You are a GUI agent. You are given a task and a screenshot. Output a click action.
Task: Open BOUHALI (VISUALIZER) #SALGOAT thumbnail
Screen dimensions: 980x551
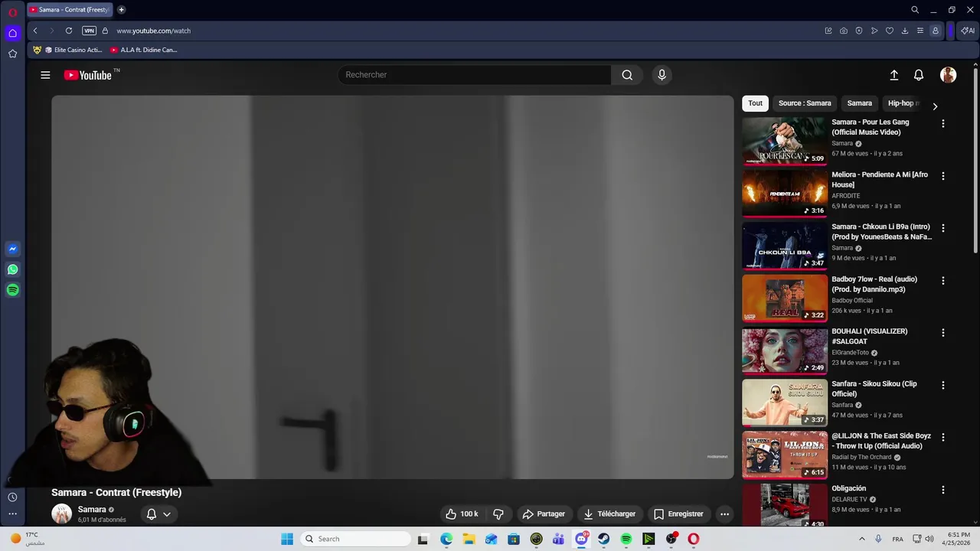tap(785, 350)
